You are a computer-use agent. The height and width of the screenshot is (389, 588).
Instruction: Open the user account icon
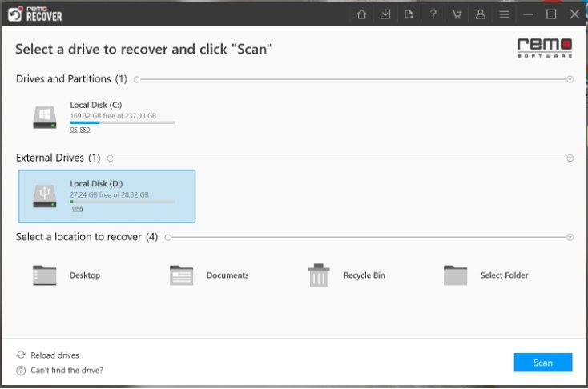tap(481, 14)
